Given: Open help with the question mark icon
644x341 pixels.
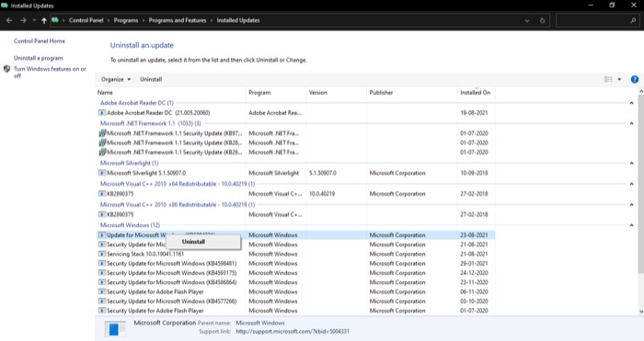Looking at the screenshot, I should 635,79.
